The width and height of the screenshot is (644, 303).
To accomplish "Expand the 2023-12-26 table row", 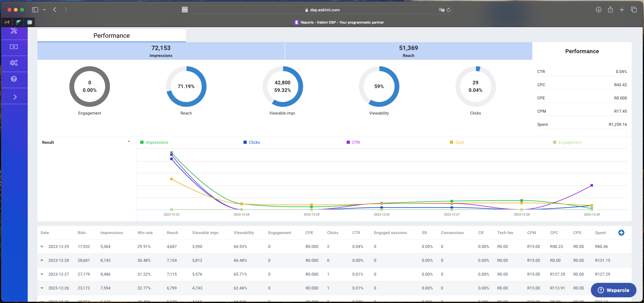I will (x=42, y=288).
